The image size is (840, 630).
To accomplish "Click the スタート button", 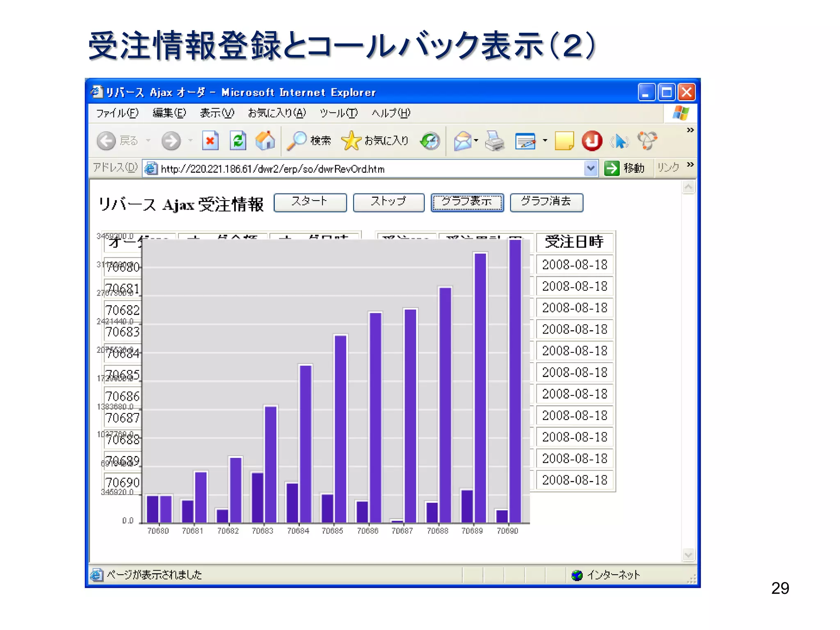I will coord(310,202).
